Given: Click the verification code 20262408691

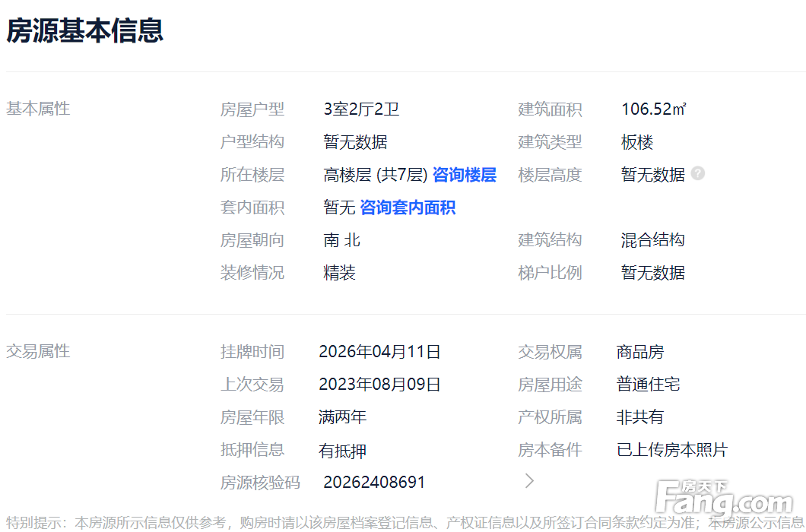Looking at the screenshot, I should [x=374, y=483].
